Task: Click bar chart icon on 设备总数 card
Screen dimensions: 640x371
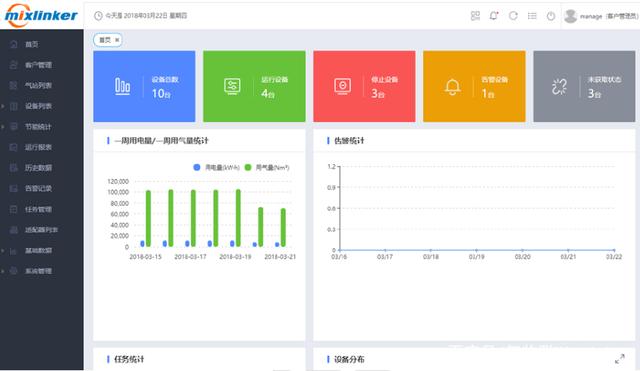Action: click(122, 86)
